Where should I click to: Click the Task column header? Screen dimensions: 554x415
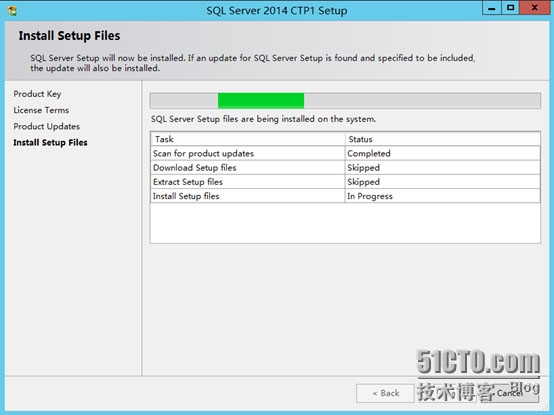point(247,139)
